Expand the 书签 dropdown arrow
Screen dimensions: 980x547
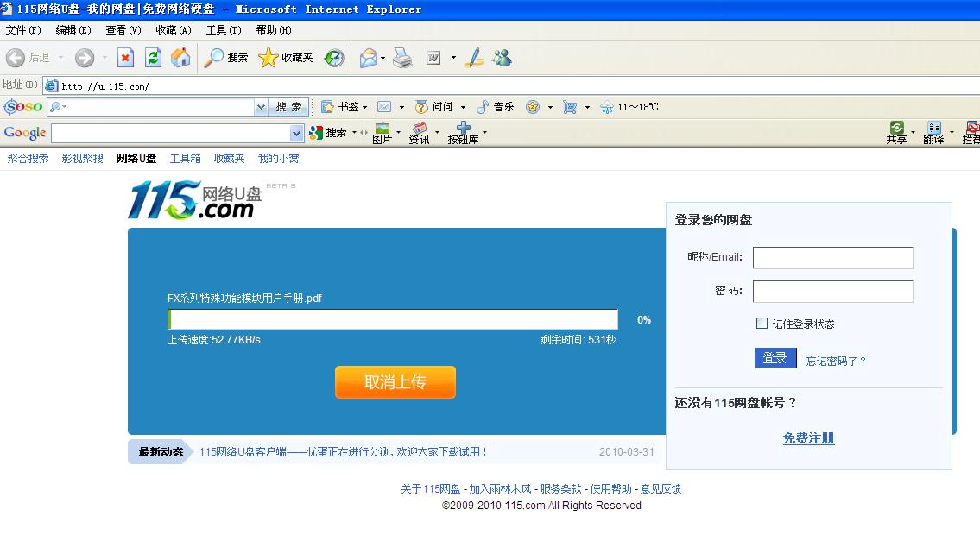coord(365,107)
